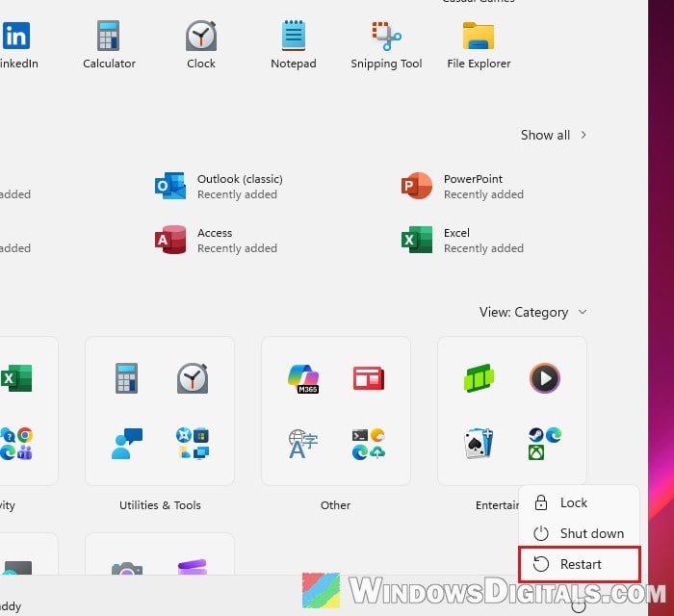Screen dimensions: 674x616
Task: Open Camera app in the bottom folder
Action: [126, 568]
